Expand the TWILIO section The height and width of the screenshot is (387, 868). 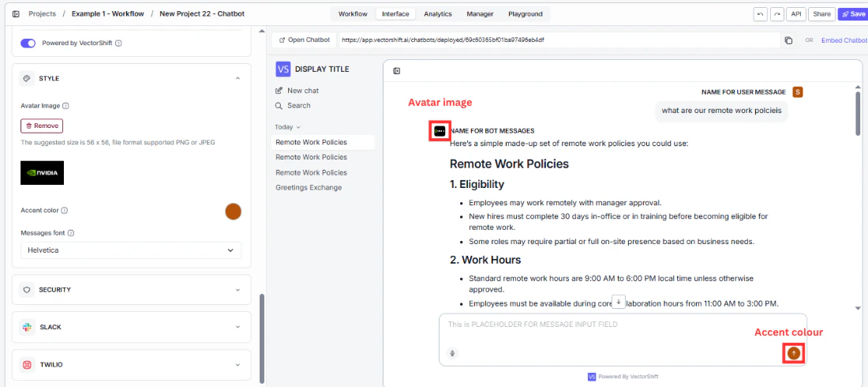click(238, 365)
